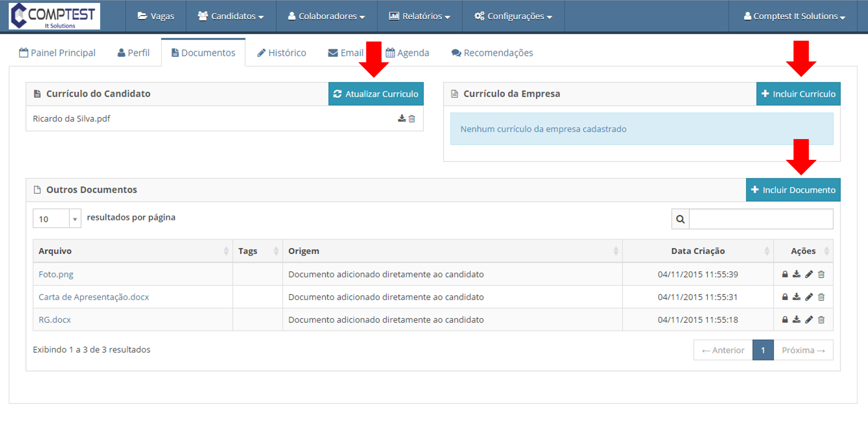Delete the Carta de Apresentação.docx entry
Viewport: 868px width, 428px height.
[x=821, y=297]
